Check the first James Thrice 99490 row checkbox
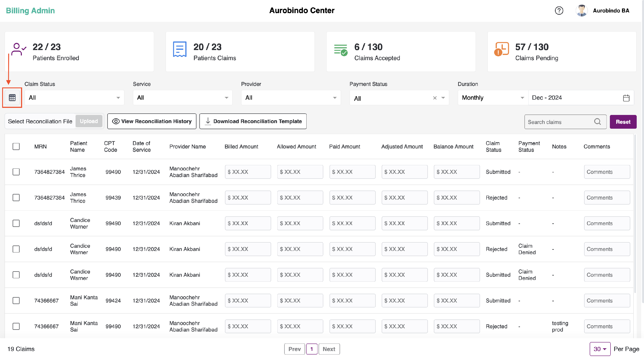Image resolution: width=644 pixels, height=359 pixels. pyautogui.click(x=16, y=172)
